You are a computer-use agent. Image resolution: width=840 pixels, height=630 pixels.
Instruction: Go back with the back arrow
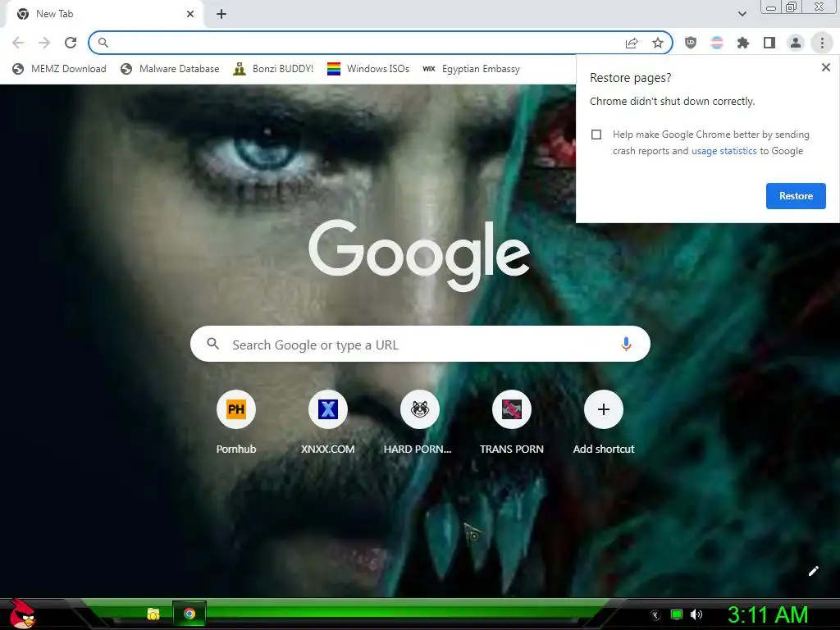click(18, 43)
